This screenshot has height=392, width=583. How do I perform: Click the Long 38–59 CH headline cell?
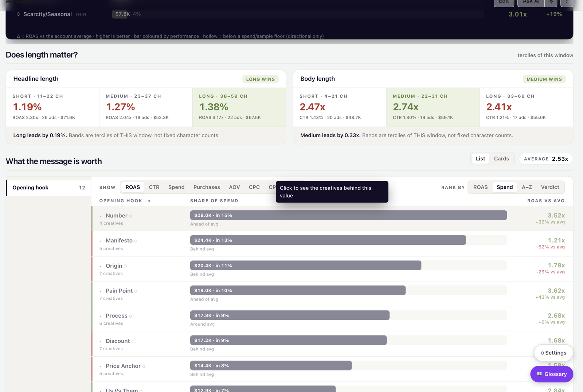(239, 107)
